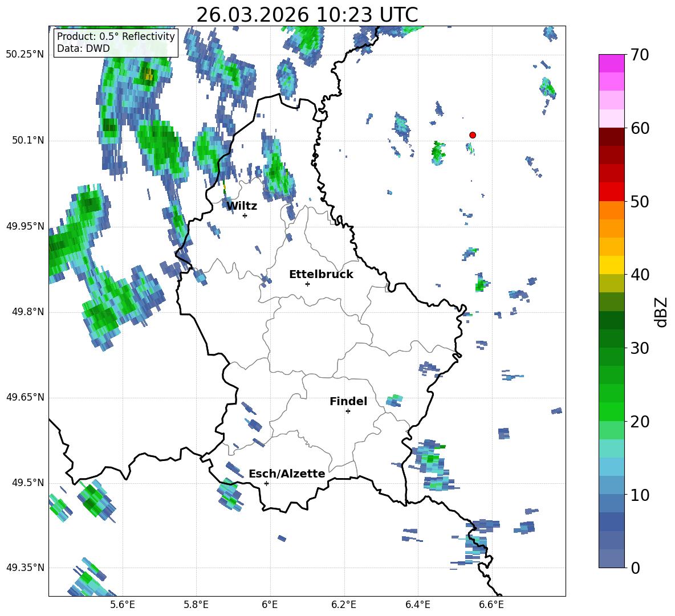Click the 60 dBZ colorbar label
Image resolution: width=675 pixels, height=616 pixels.
pyautogui.click(x=640, y=128)
